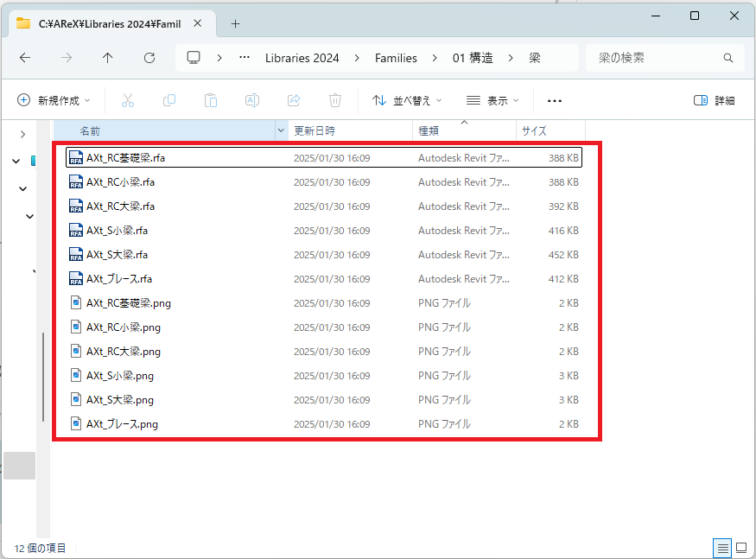Open the 新規作成 new item dropdown
Viewport: 756px width, 559px height.
[54, 100]
